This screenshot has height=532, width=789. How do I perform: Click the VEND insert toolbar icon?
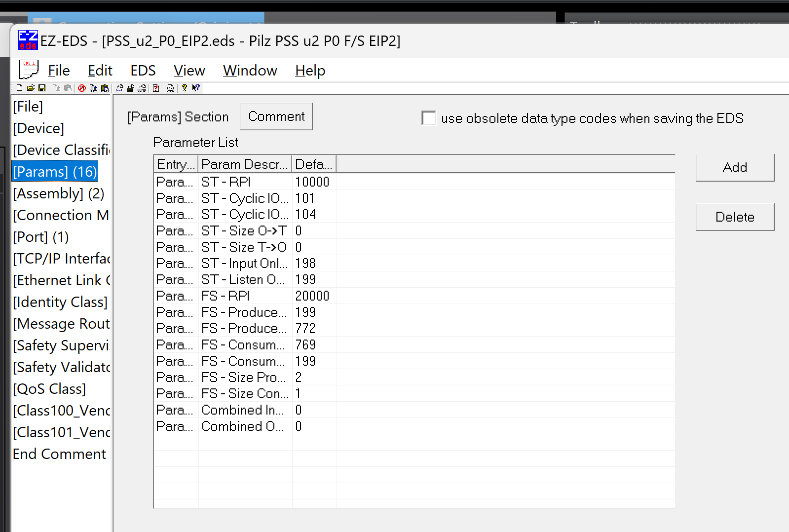click(x=142, y=88)
